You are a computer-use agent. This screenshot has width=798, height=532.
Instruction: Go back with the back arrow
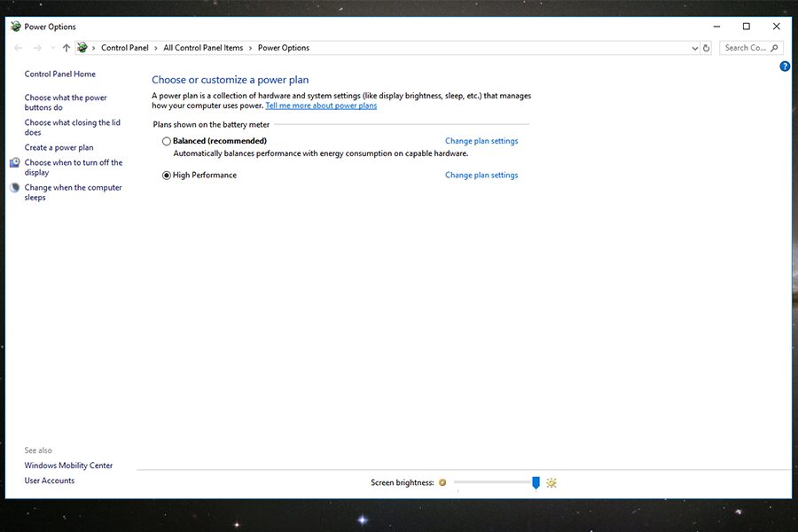click(x=19, y=48)
